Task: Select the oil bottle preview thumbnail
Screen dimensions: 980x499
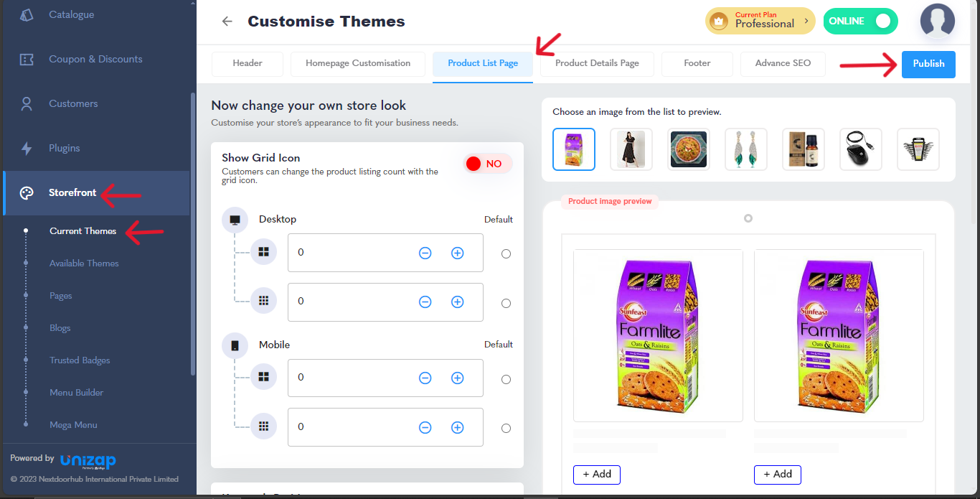Action: 804,149
